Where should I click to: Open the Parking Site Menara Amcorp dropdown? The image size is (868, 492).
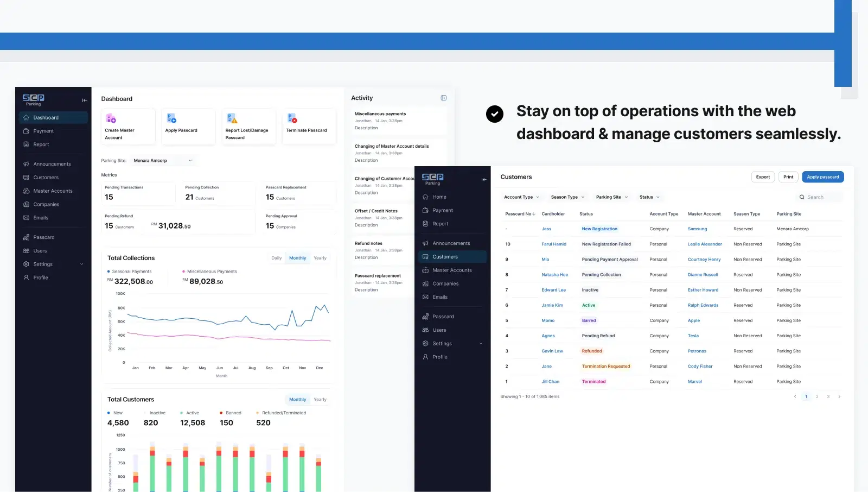pos(163,161)
